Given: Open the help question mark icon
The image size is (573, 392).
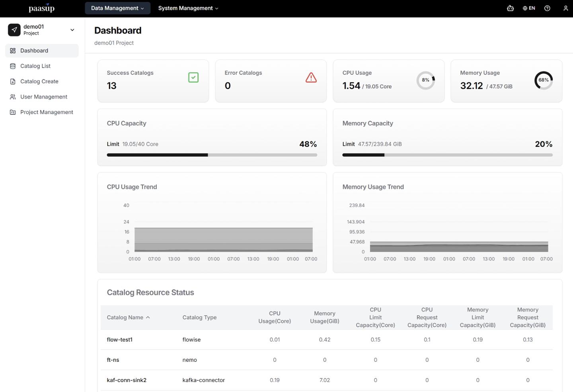Looking at the screenshot, I should [547, 8].
